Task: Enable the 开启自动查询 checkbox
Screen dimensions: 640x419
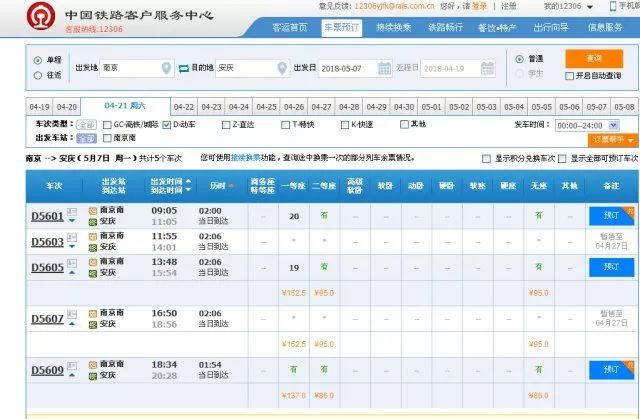Action: (569, 76)
